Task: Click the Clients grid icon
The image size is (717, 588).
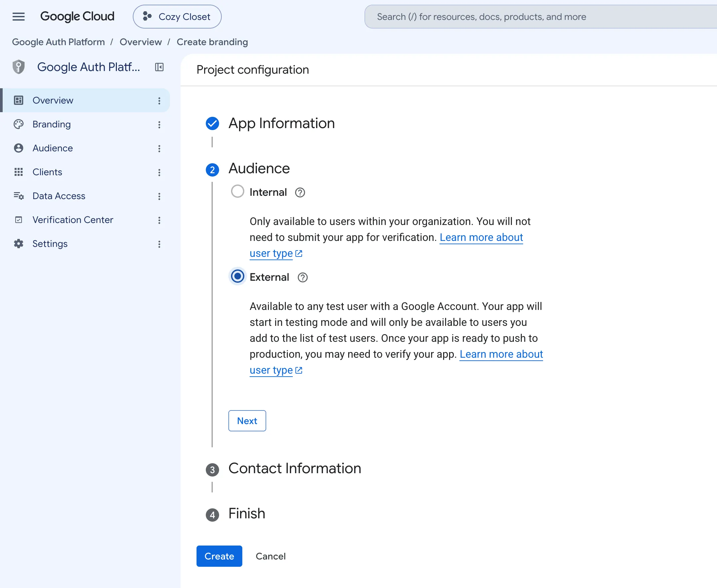Action: coord(19,172)
